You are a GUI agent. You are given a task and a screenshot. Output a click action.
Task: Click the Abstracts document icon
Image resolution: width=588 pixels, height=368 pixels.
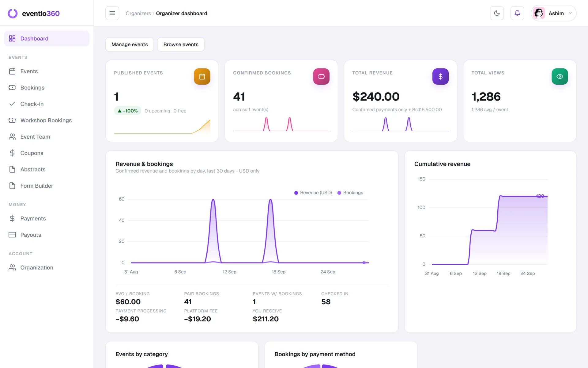pyautogui.click(x=12, y=169)
